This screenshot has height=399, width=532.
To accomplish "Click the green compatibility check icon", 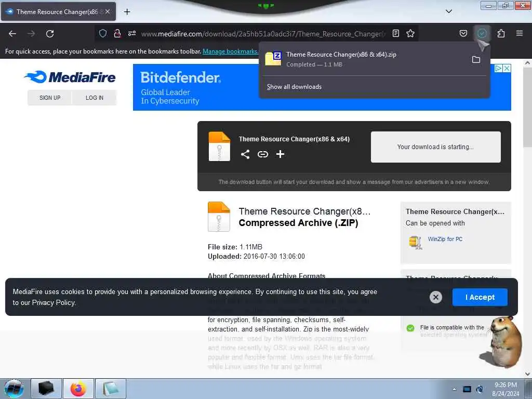I will click(410, 328).
